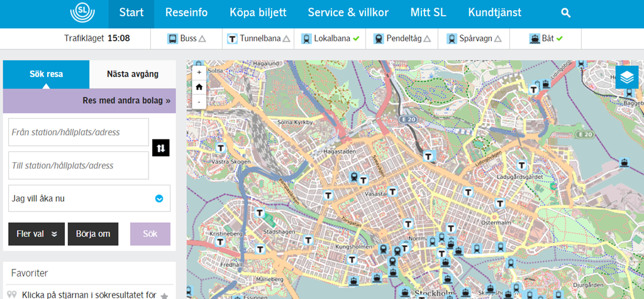The width and height of the screenshot is (644, 299).
Task: Select the metro T marker above Västra Skogen
Action: [221, 148]
